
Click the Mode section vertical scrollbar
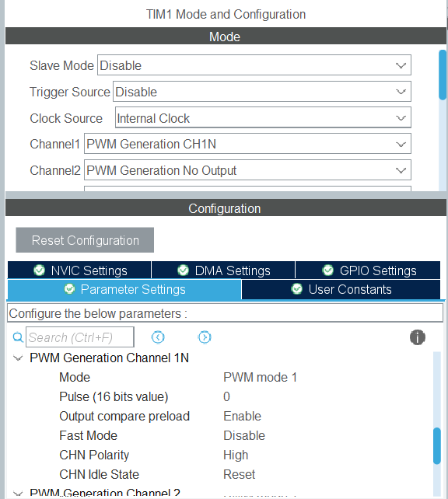click(443, 75)
